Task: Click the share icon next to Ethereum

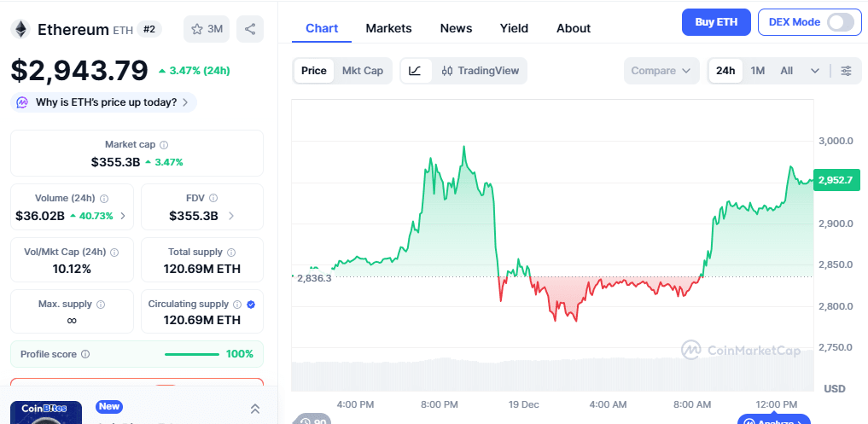Action: click(250, 29)
